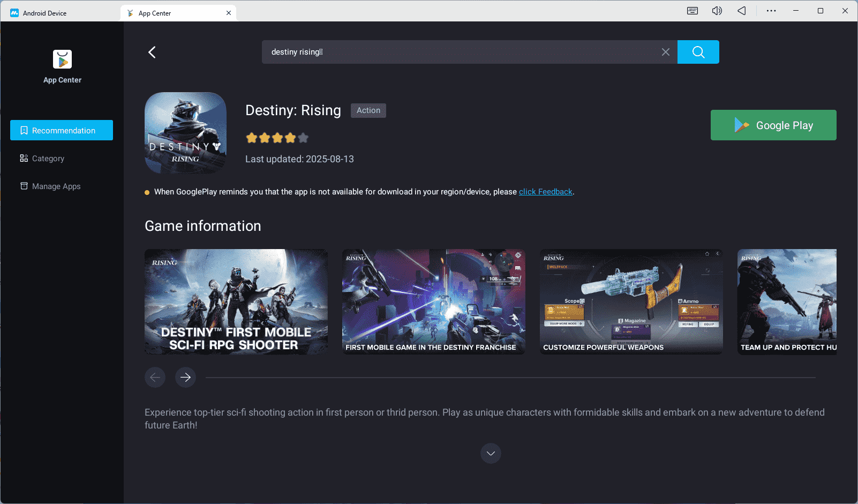Click the App Center logo in the sidebar
The height and width of the screenshot is (504, 858).
click(62, 59)
